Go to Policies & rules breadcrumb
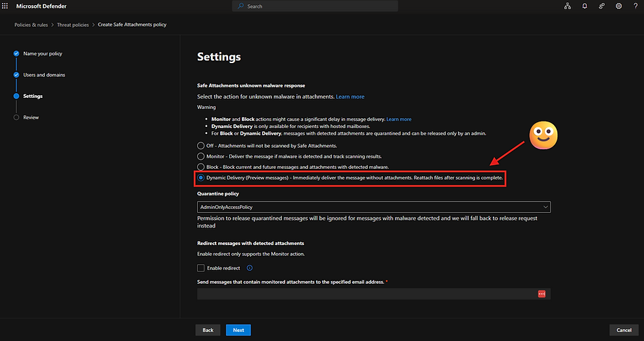This screenshot has height=341, width=644. [x=32, y=25]
